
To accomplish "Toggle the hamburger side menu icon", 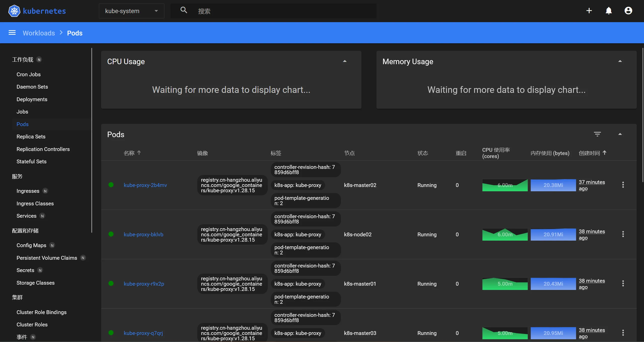I will coord(12,33).
